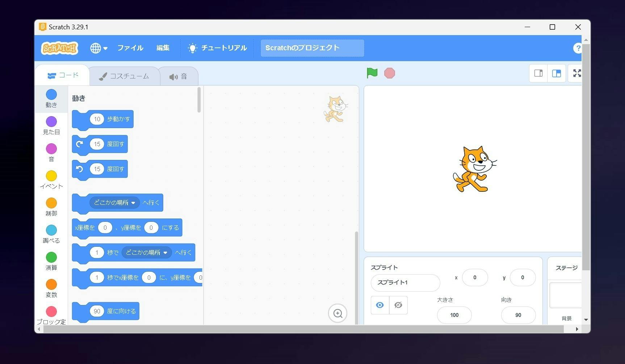The height and width of the screenshot is (364, 625).
Task: Switch to small stage layout
Action: tap(538, 73)
